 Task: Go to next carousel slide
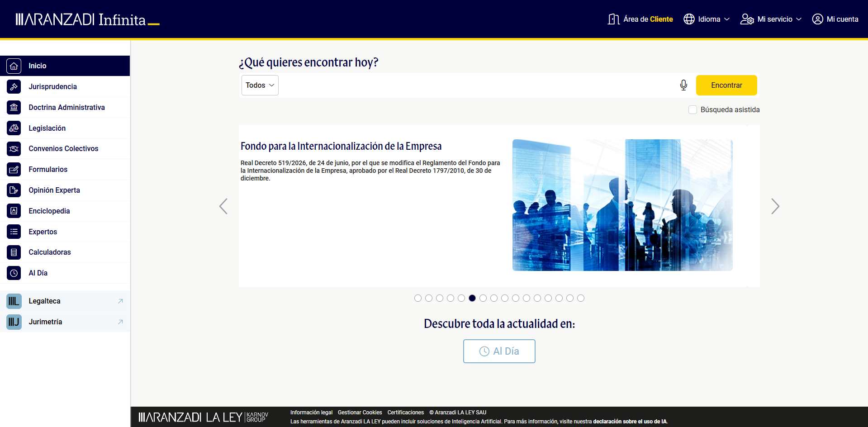pyautogui.click(x=775, y=206)
